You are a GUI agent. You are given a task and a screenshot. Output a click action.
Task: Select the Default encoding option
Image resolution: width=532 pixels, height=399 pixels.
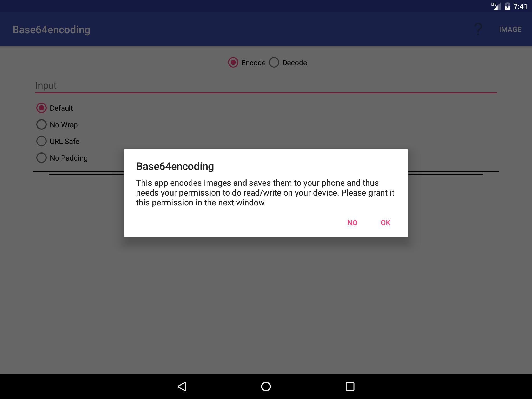point(41,107)
